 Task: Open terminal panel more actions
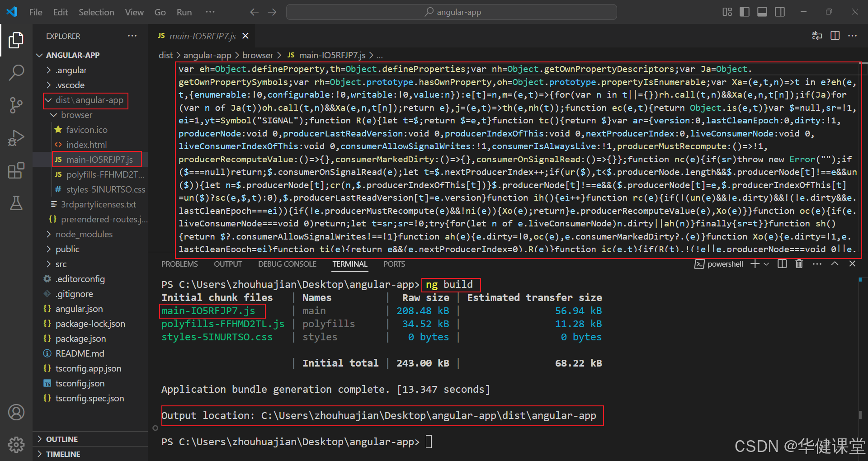817,264
